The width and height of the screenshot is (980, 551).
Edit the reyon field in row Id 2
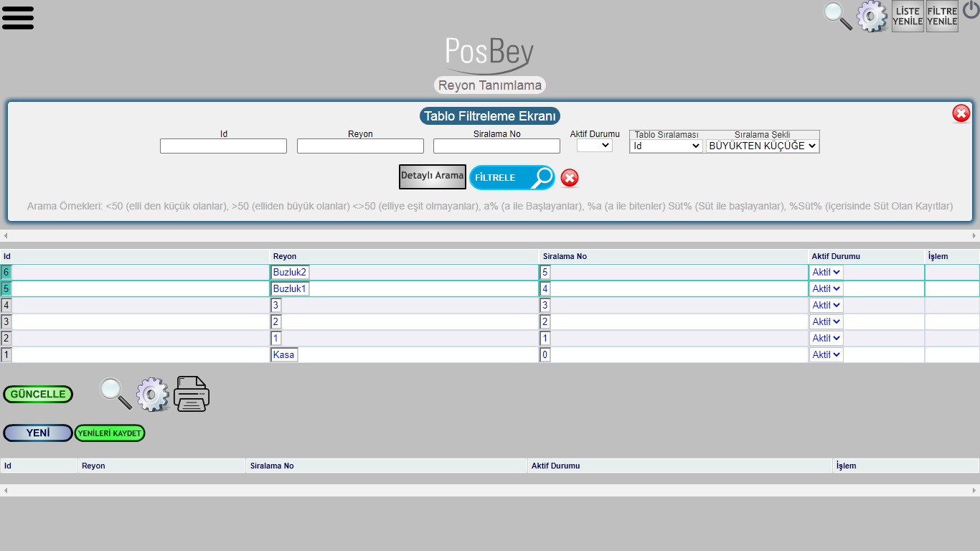click(x=276, y=338)
